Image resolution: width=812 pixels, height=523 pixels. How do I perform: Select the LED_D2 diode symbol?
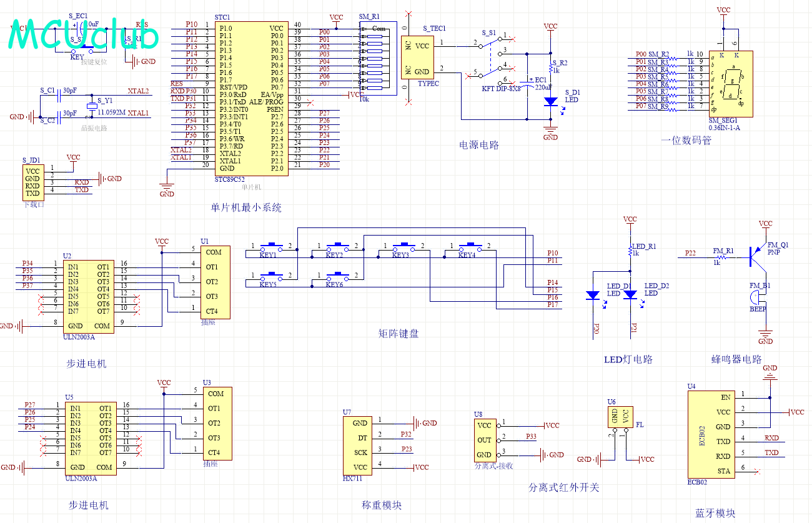click(x=630, y=295)
